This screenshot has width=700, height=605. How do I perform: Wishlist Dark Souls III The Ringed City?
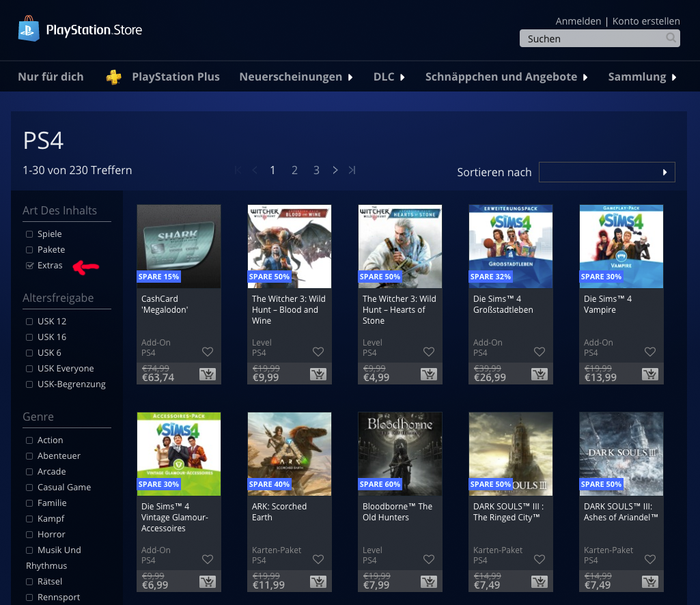540,559
